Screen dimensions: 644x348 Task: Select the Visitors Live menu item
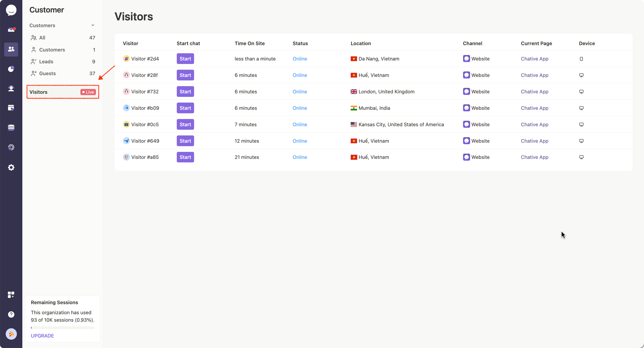62,92
